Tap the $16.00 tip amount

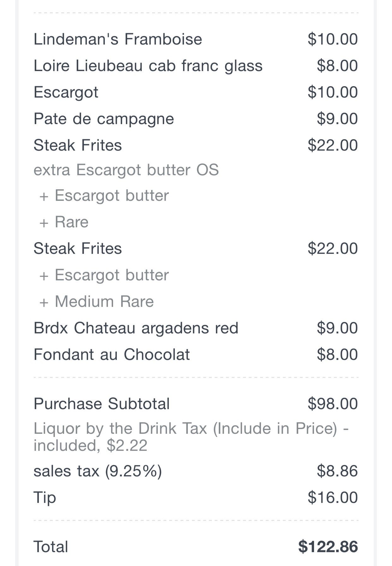[x=333, y=498]
